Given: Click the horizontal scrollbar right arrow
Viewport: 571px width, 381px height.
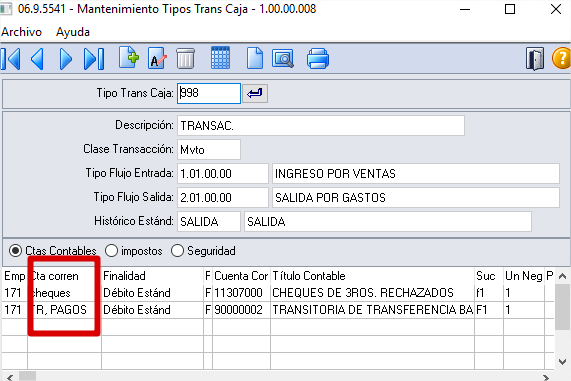Looking at the screenshot, I should [x=546, y=377].
